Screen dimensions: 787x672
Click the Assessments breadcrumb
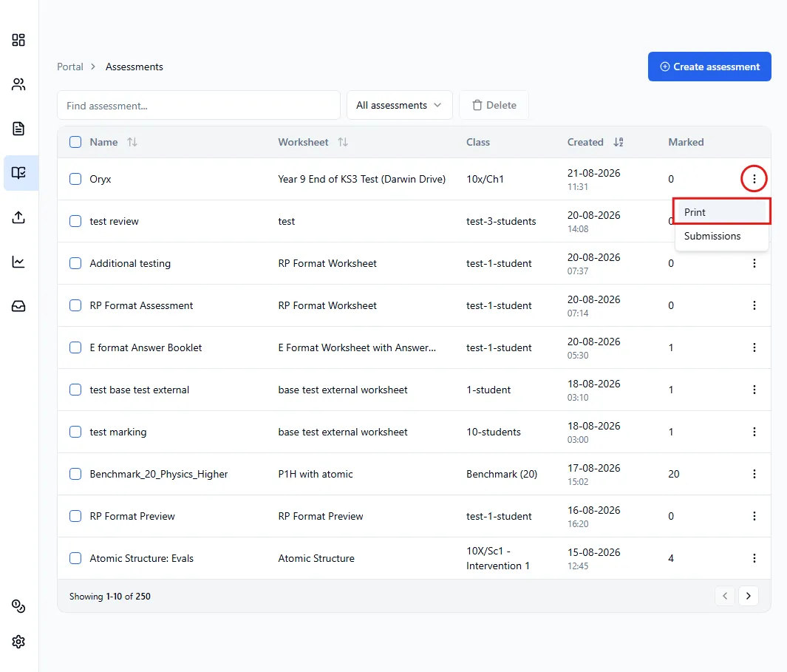tap(134, 67)
